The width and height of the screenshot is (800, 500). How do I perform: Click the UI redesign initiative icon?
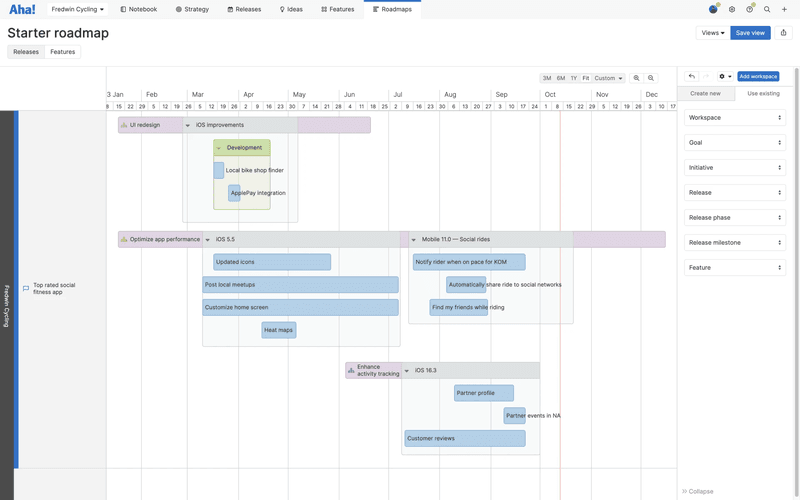(x=123, y=125)
